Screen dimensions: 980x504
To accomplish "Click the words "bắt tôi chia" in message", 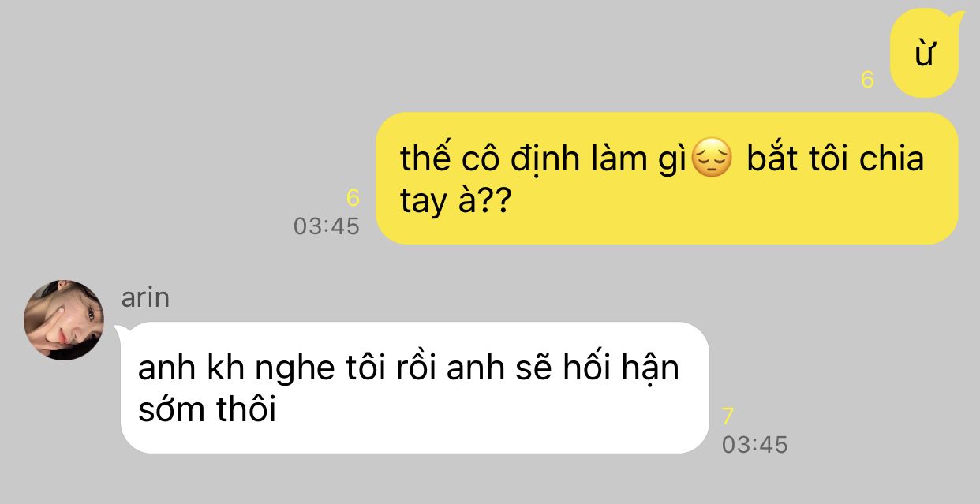I will coord(835,159).
